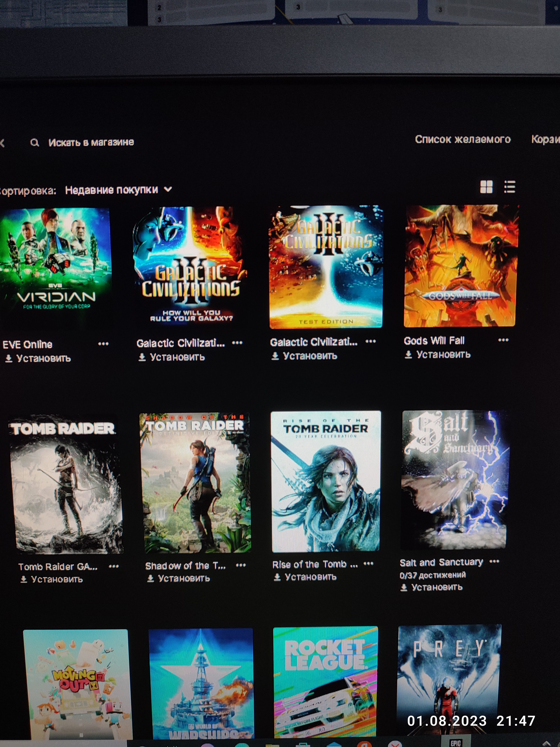Screen dimensions: 560x747
Task: Click the 'Salt and Sanctuary' title text
Action: coord(441,562)
